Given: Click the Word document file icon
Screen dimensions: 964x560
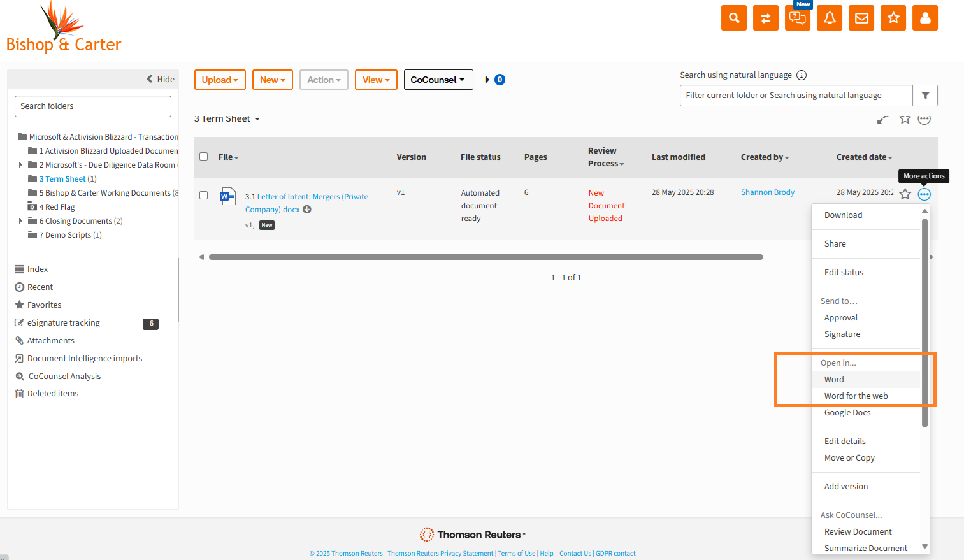Looking at the screenshot, I should point(227,196).
